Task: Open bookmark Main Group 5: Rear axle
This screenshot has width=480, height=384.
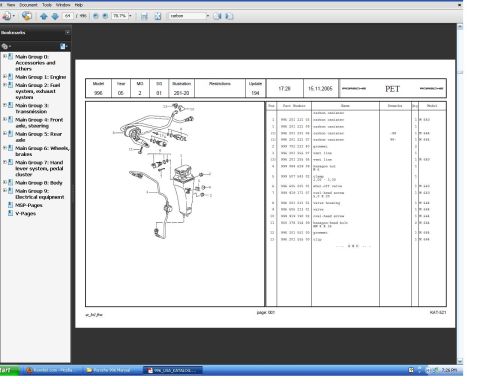Action: (x=38, y=137)
